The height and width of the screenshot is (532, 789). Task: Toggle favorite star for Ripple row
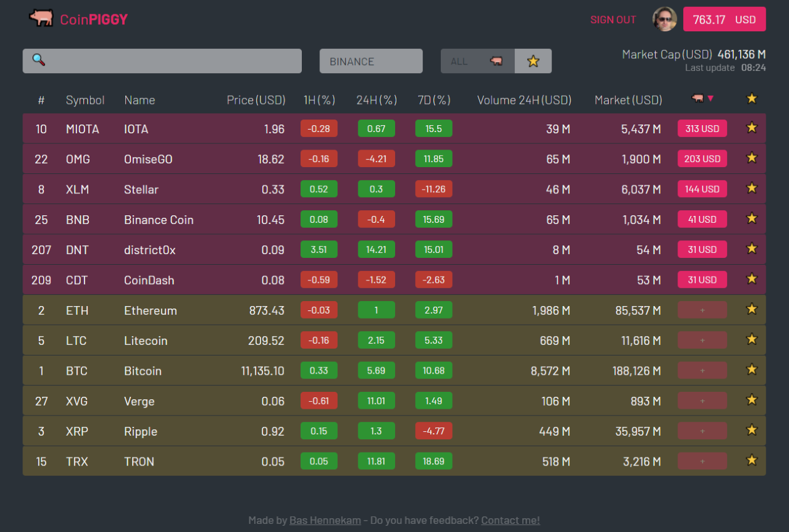(x=752, y=430)
